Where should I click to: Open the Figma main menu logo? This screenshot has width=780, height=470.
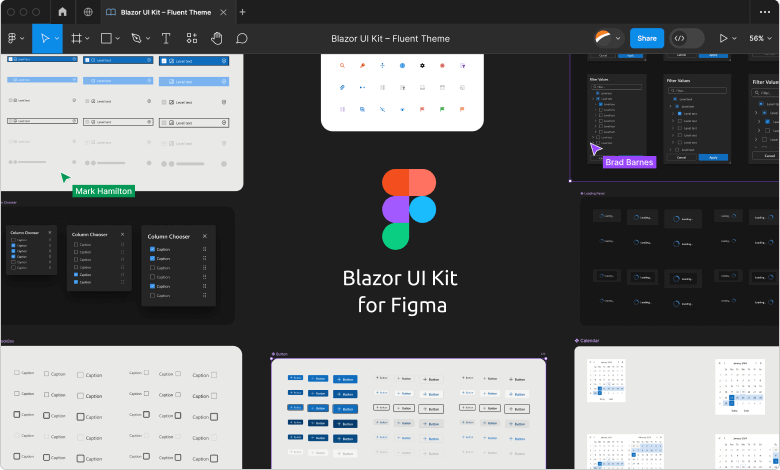click(12, 38)
